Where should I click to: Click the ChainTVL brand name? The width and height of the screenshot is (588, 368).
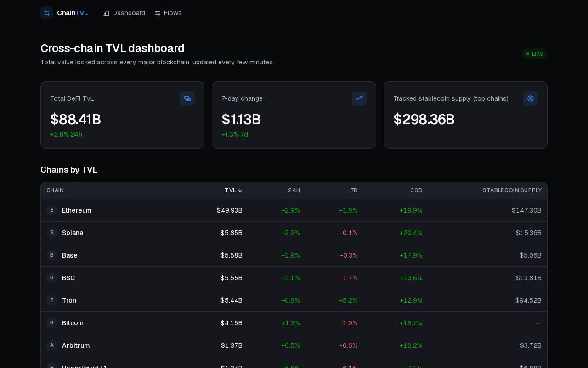(73, 13)
